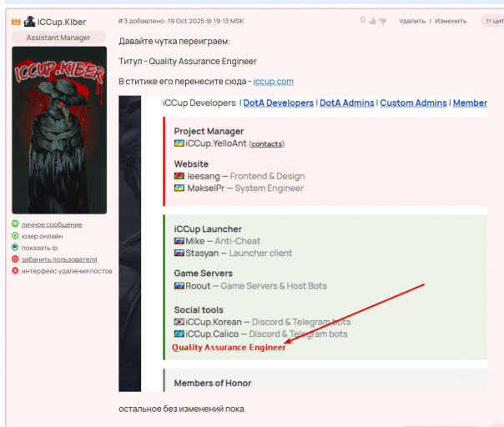Click the Удалить link to delete post
Screen dimensions: 504x427
(412, 21)
